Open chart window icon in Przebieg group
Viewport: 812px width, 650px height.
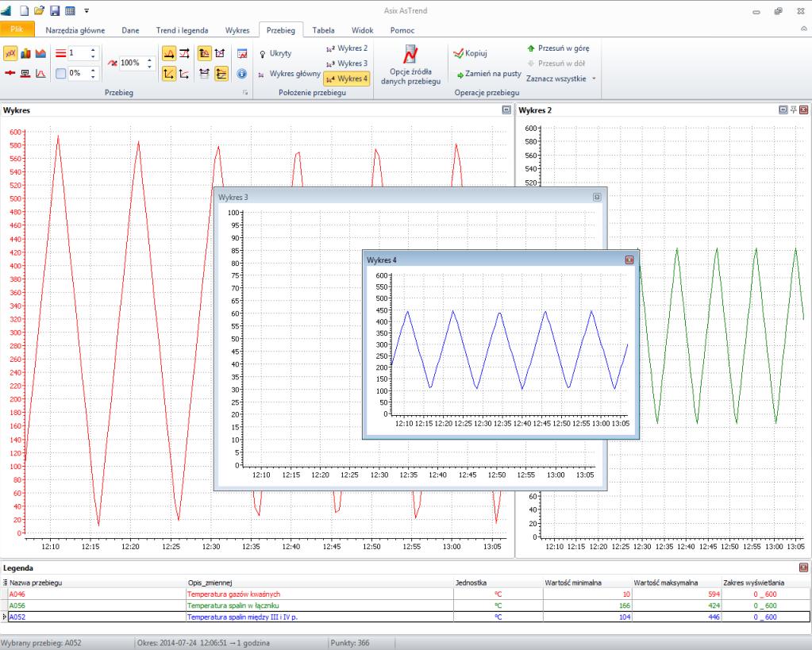pos(242,53)
